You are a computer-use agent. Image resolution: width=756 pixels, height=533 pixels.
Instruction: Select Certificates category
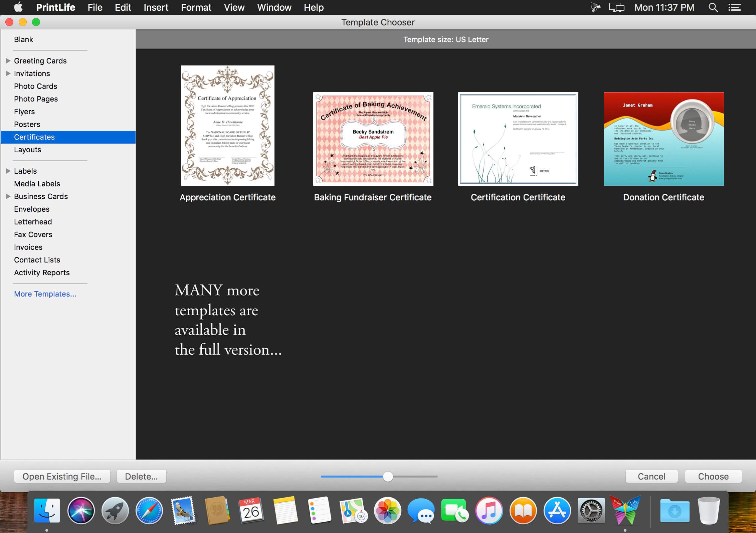(x=68, y=137)
